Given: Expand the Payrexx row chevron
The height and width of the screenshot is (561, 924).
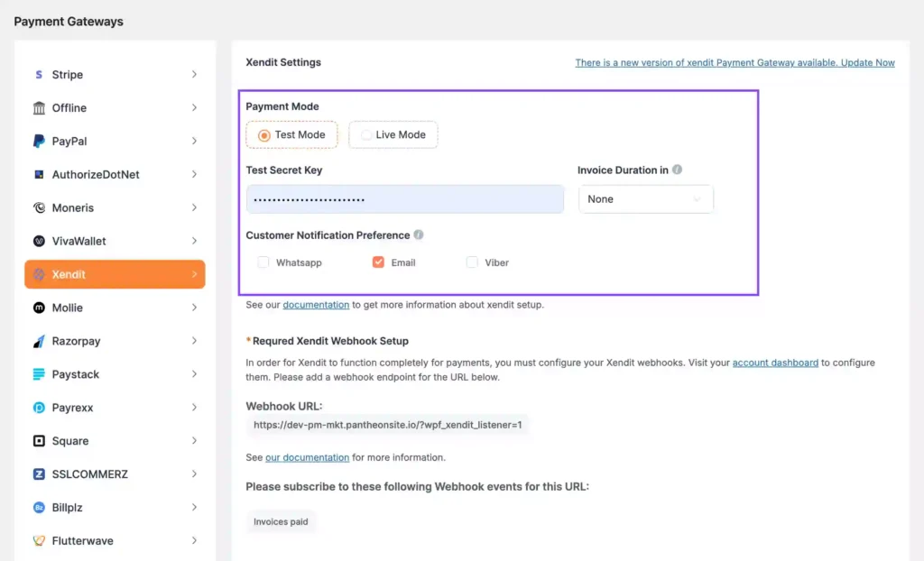Looking at the screenshot, I should pos(194,408).
